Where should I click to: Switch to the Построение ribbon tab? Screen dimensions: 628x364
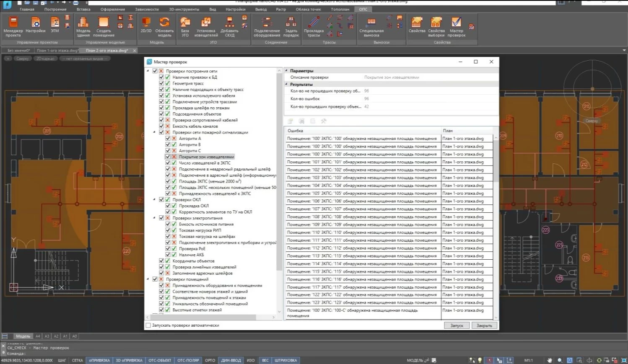click(55, 9)
